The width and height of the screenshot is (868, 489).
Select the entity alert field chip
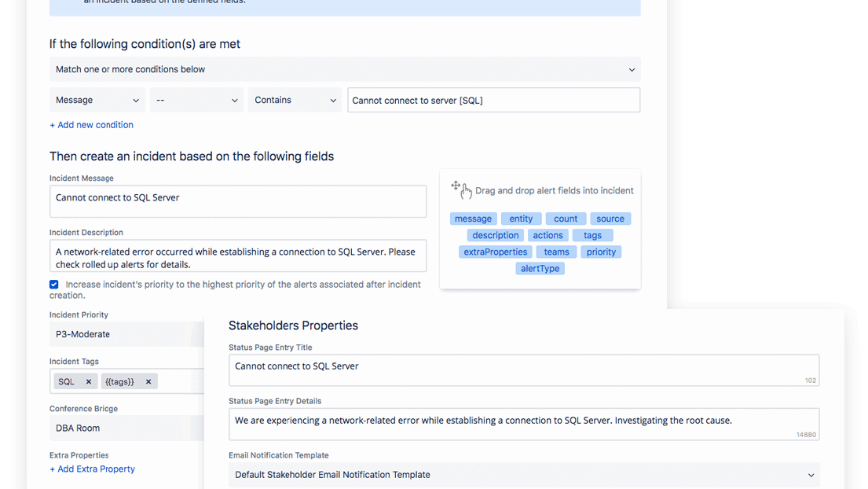[521, 219]
